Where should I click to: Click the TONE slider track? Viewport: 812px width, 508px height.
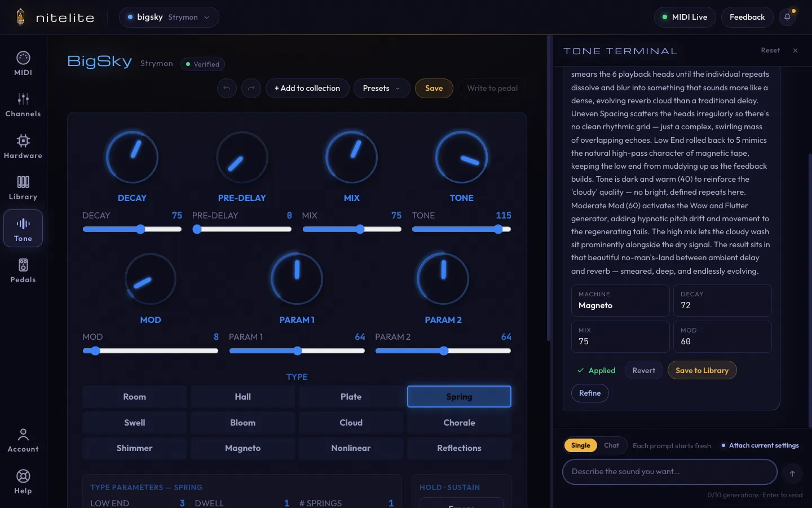pyautogui.click(x=461, y=229)
